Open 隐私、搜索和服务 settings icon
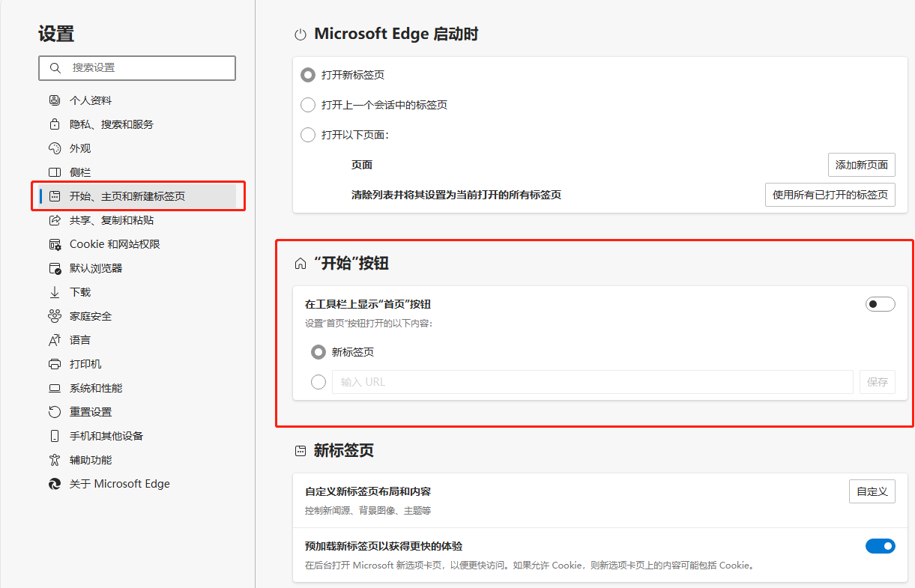 pos(55,124)
